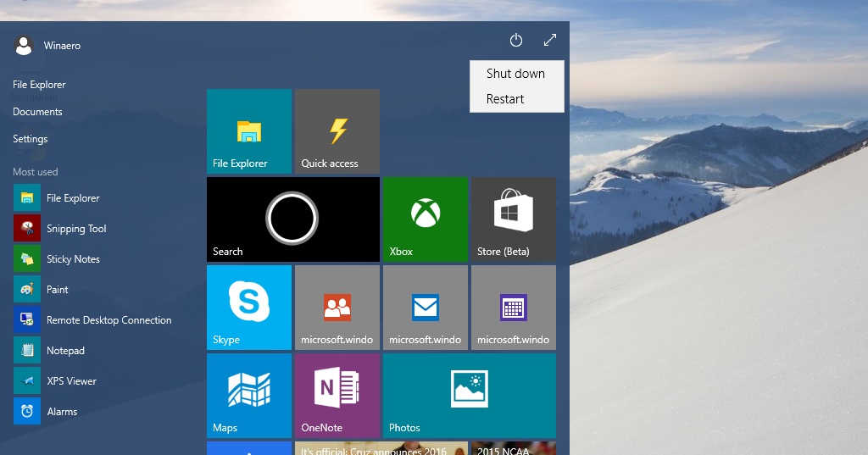
Task: Click Paint text label in list
Action: pos(57,290)
